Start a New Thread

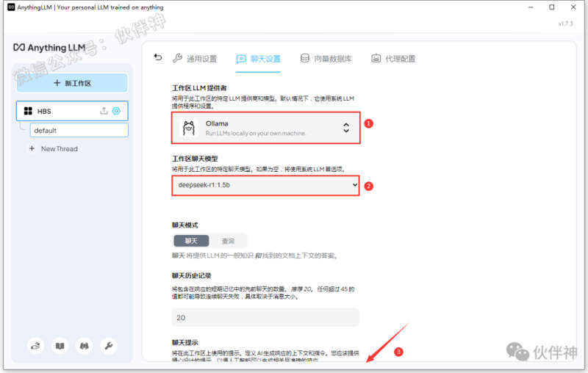click(59, 148)
